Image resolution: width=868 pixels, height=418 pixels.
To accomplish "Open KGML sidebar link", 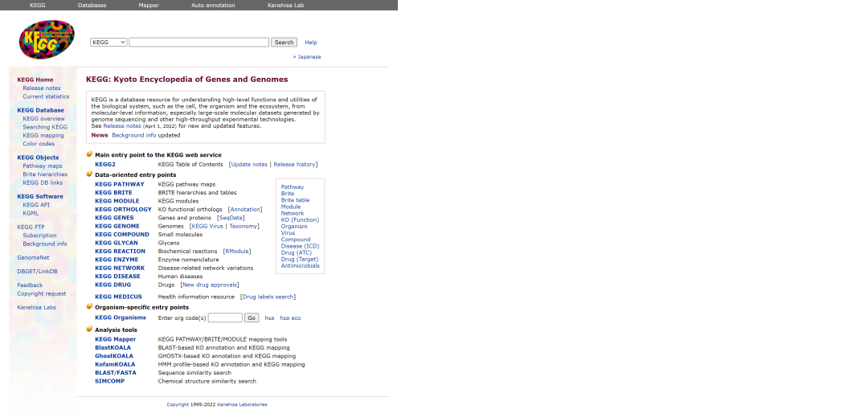I will [x=31, y=212].
